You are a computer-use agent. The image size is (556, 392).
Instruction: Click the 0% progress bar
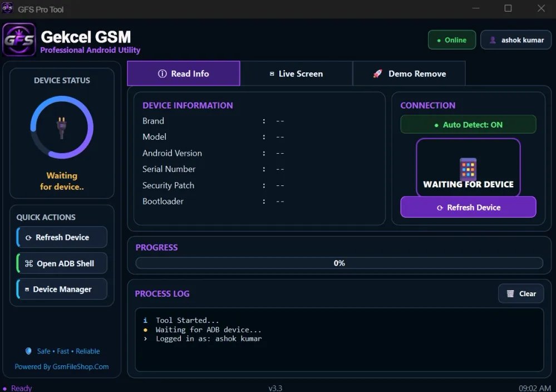click(339, 263)
